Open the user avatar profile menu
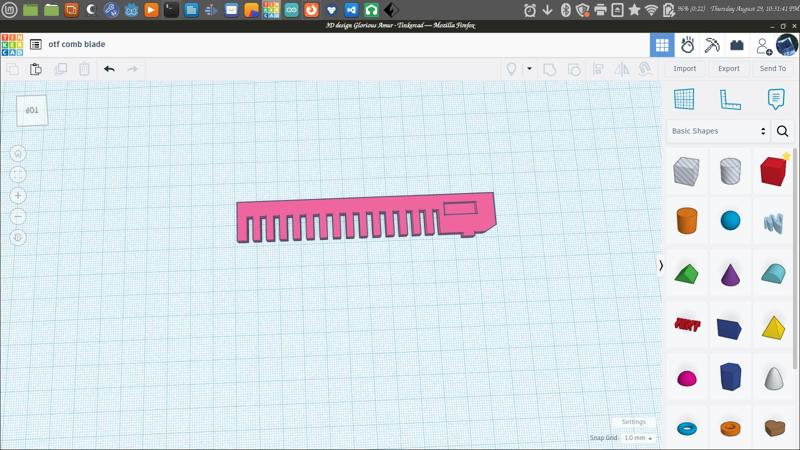 pyautogui.click(x=787, y=45)
